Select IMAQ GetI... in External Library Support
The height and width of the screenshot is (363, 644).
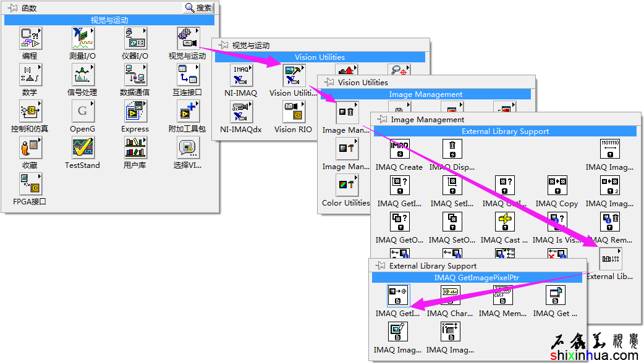[x=398, y=296]
